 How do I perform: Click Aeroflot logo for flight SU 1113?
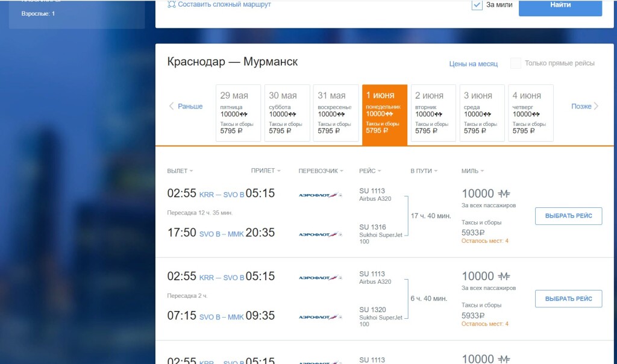320,195
